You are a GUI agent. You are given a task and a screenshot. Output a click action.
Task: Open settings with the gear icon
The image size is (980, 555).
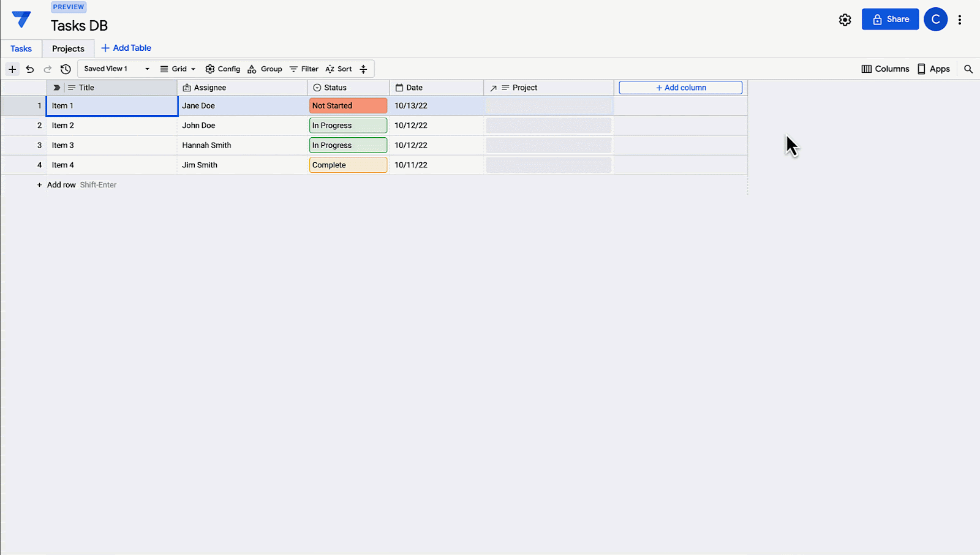(845, 20)
